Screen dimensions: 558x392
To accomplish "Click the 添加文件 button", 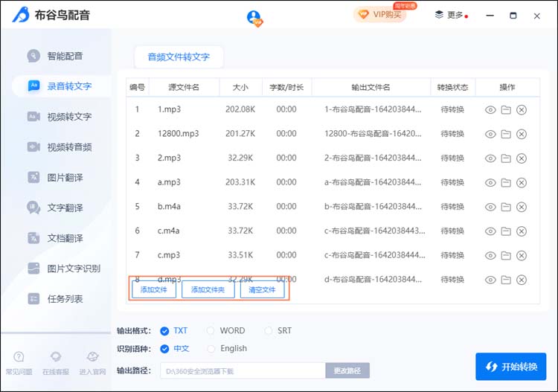I will click(x=154, y=289).
